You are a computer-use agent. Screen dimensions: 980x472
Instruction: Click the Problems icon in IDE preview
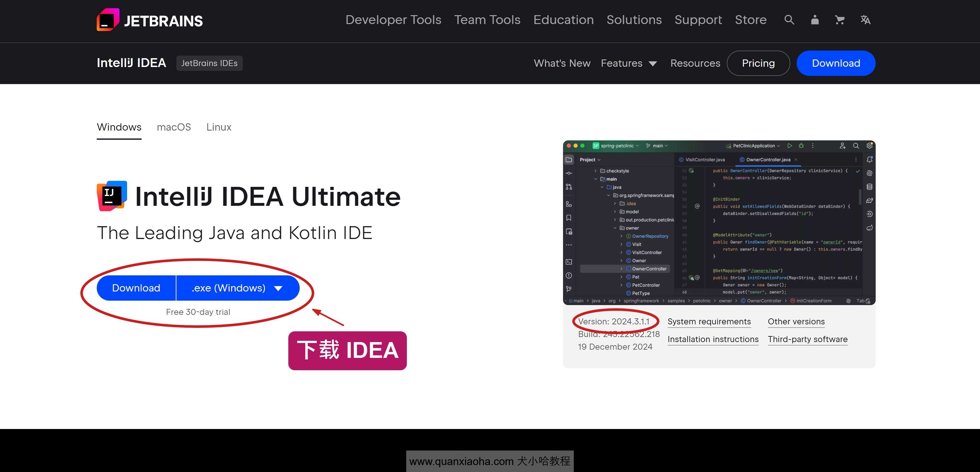pos(569,275)
